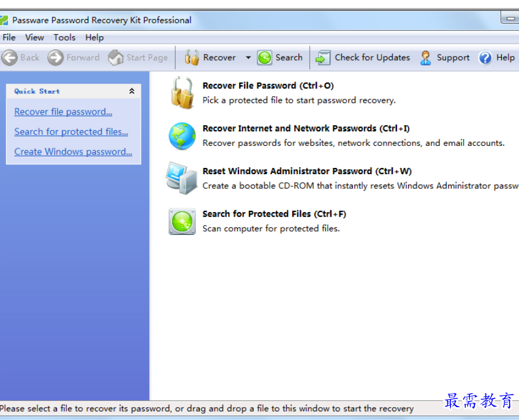Click the status bar 'Please select a file' message
This screenshot has width=519, height=420.
(207, 409)
